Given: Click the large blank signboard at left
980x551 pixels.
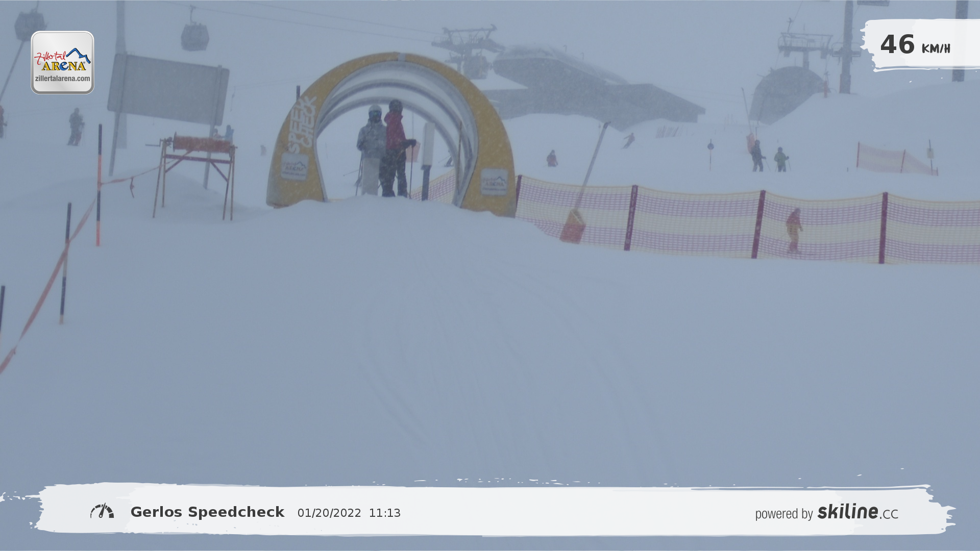Looking at the screenshot, I should [x=168, y=89].
